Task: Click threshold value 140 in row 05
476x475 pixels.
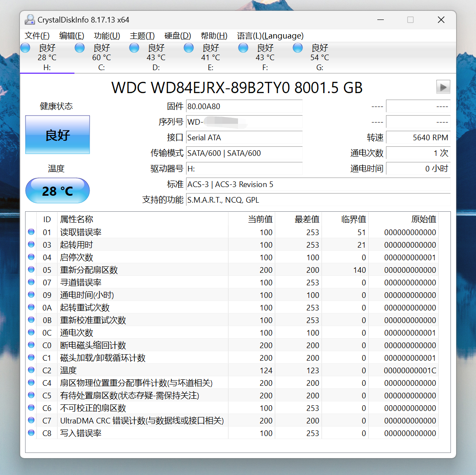Action: coord(360,270)
